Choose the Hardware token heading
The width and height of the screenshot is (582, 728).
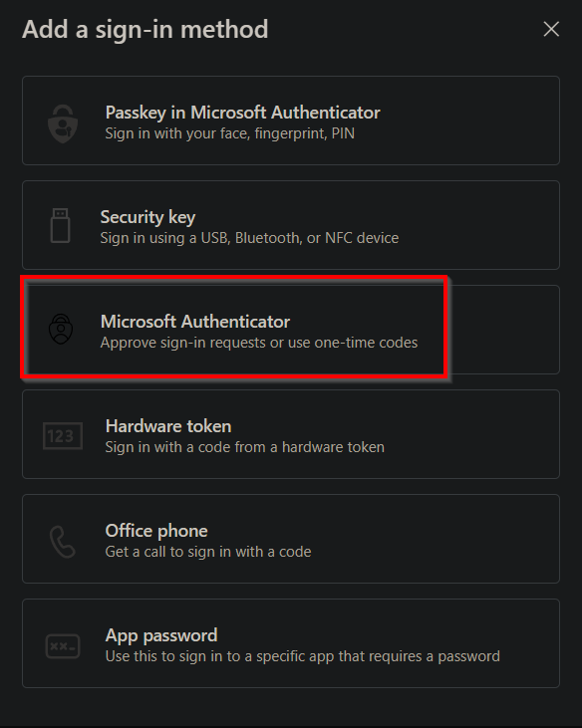(168, 426)
